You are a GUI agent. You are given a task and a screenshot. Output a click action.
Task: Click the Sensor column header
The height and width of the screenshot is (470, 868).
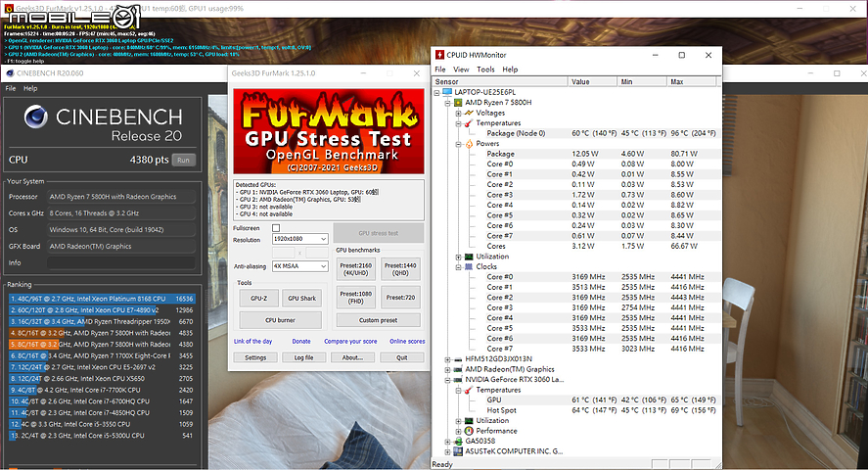click(500, 81)
